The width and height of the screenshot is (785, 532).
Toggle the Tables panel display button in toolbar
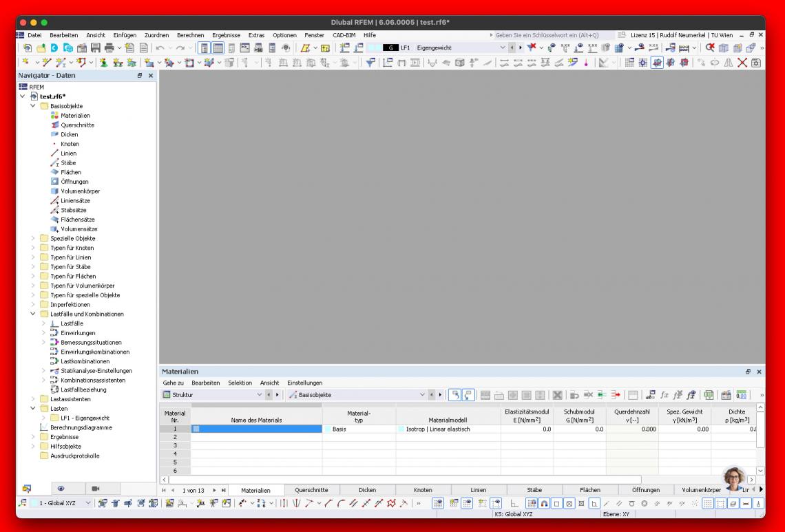(x=218, y=48)
